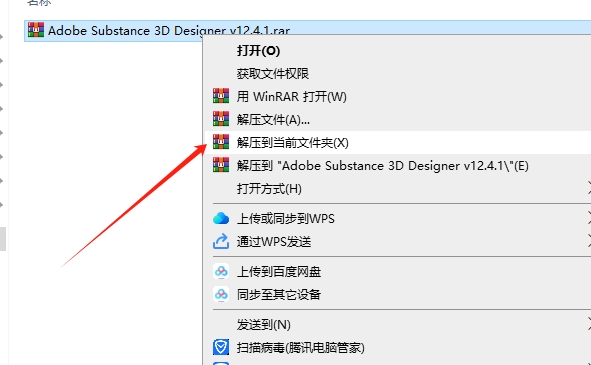Expand the 打开方式(H) submenu
Screen dimensions: 591x365
pyautogui.click(x=269, y=189)
